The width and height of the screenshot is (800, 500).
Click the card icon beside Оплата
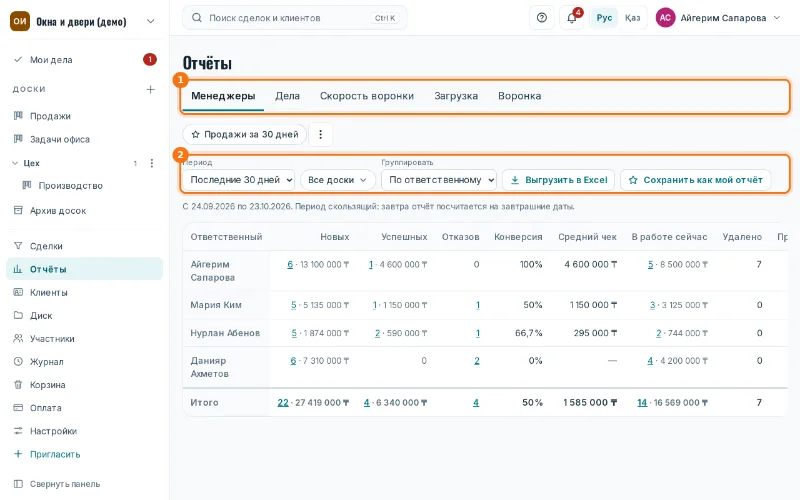18,408
